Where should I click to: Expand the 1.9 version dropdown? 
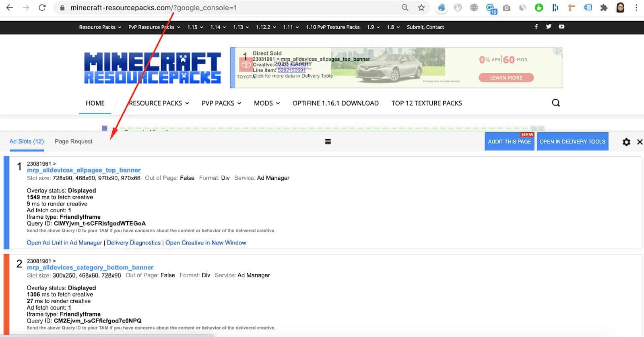[373, 27]
